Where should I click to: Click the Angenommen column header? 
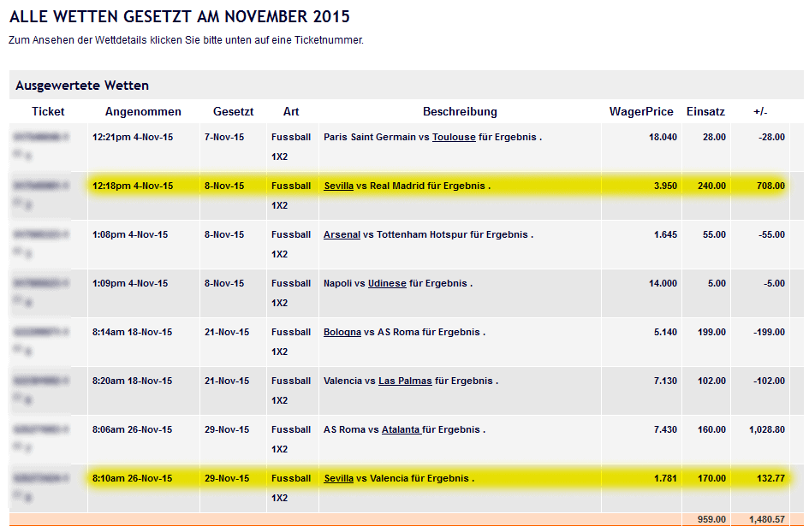(x=143, y=112)
